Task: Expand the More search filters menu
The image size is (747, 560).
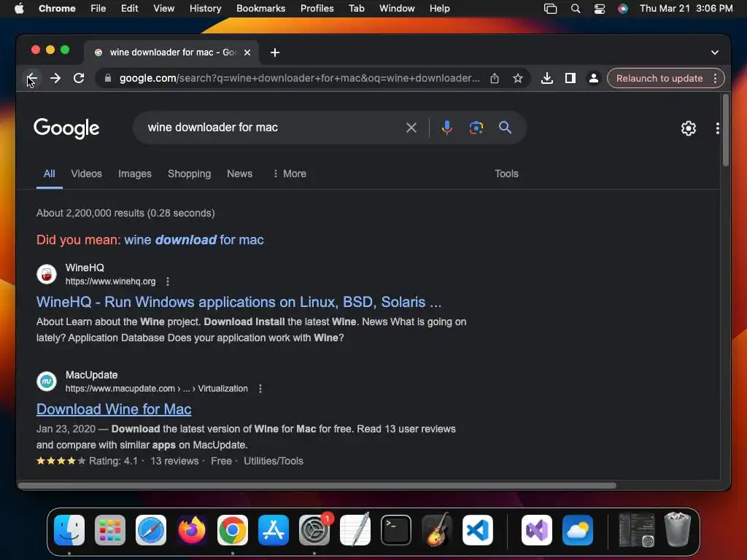Action: (x=289, y=174)
